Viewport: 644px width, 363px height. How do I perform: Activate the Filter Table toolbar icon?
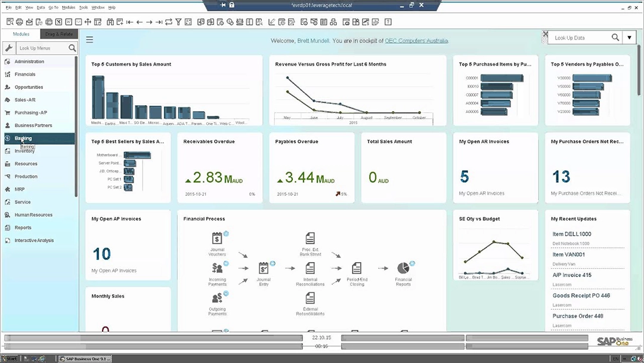click(x=179, y=21)
